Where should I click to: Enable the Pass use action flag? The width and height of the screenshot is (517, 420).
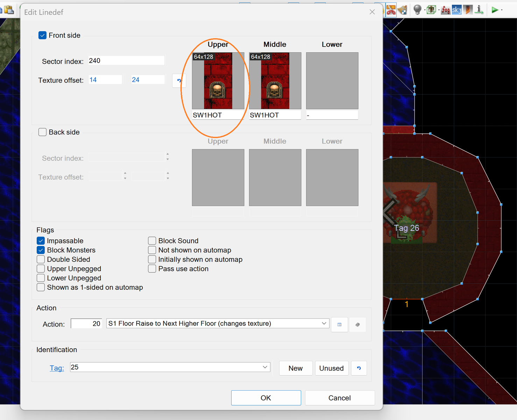(152, 269)
